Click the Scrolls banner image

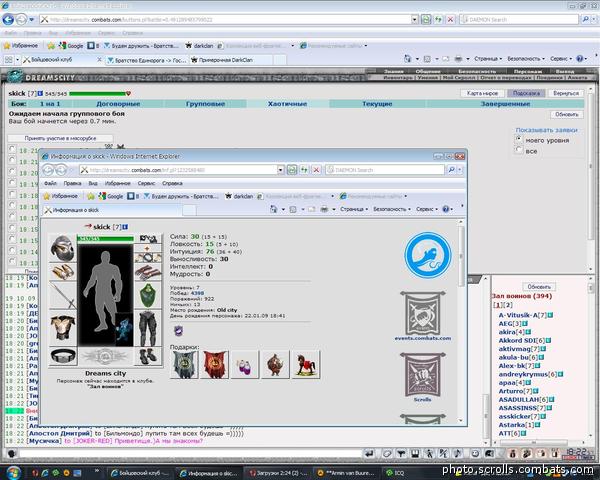(423, 374)
